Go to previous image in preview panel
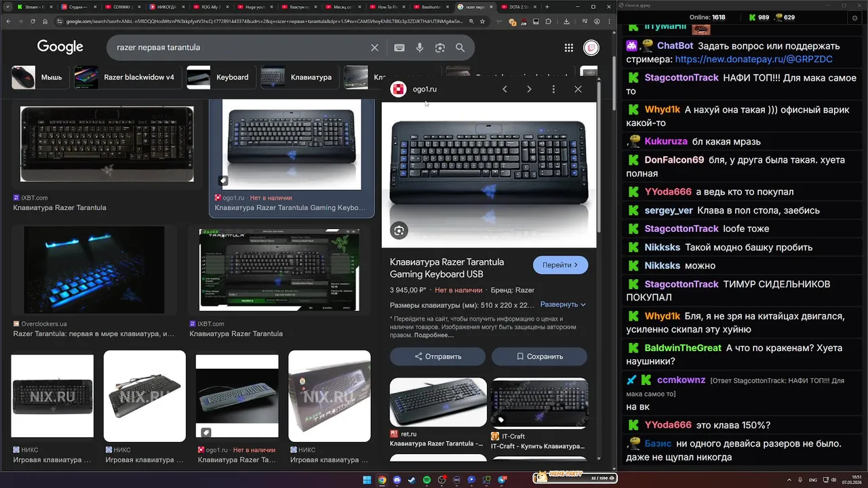 [505, 89]
